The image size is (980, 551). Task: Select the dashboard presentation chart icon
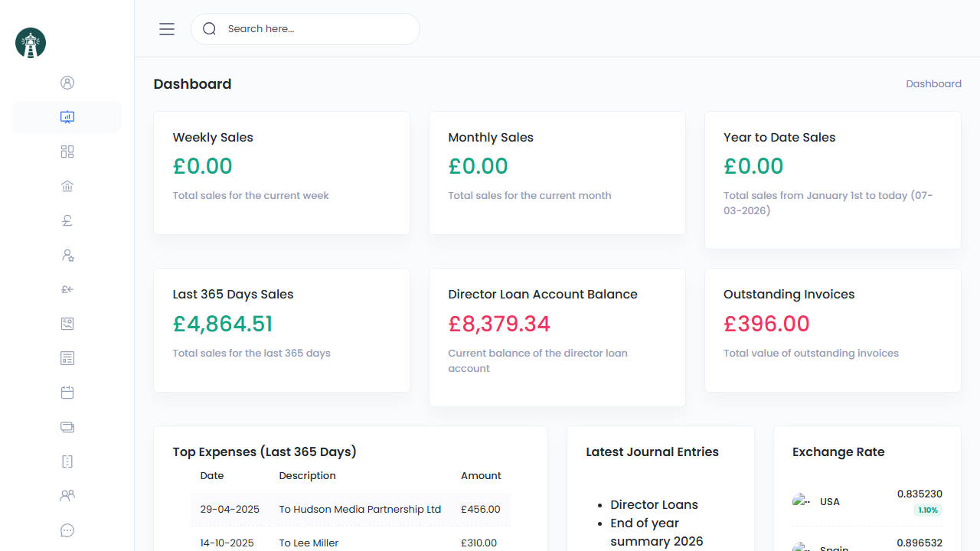[x=67, y=117]
